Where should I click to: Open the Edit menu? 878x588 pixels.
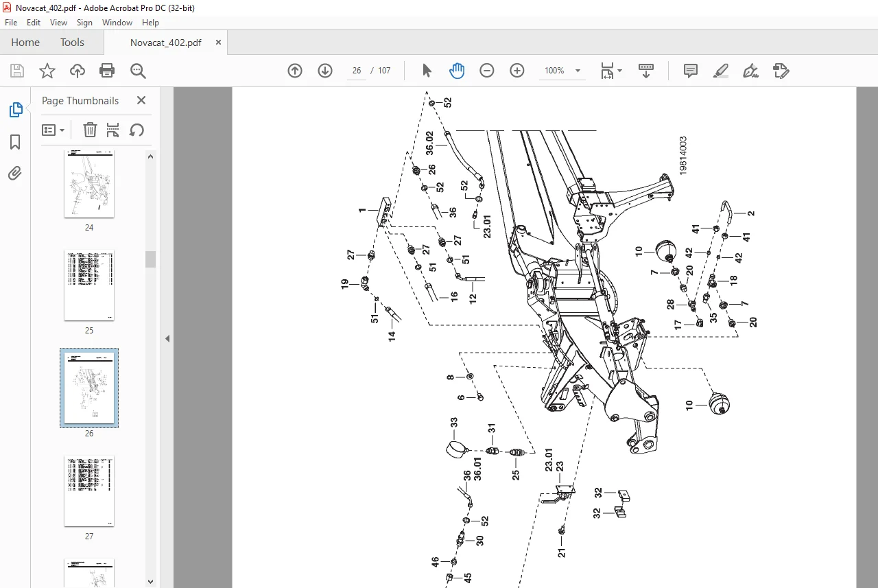(x=34, y=23)
